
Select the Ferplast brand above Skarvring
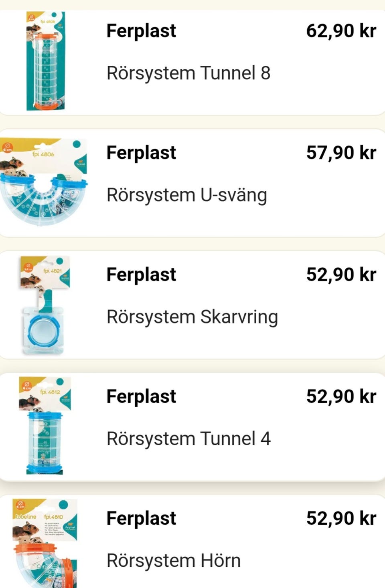click(x=141, y=275)
